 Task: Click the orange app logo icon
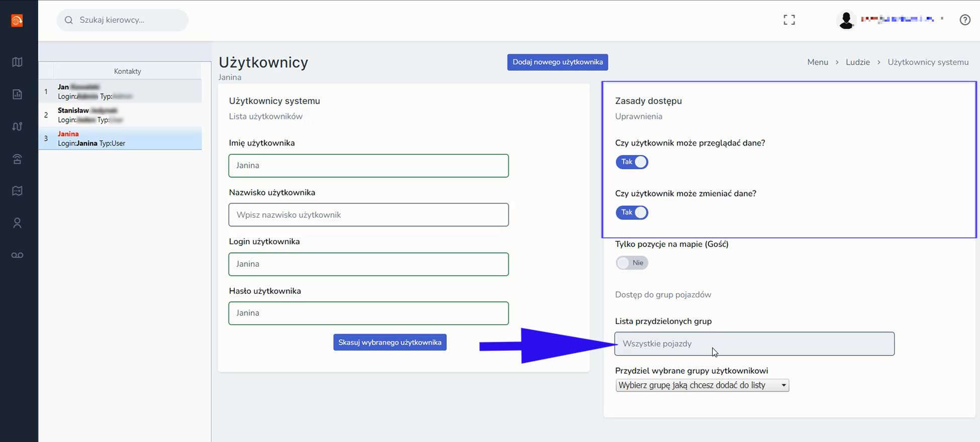pyautogui.click(x=17, y=21)
